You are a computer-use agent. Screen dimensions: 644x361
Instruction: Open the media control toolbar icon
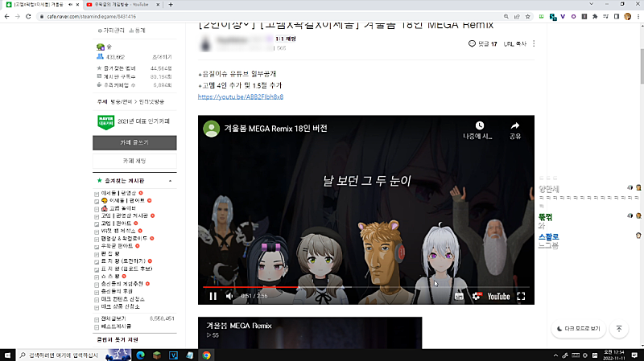click(x=606, y=16)
